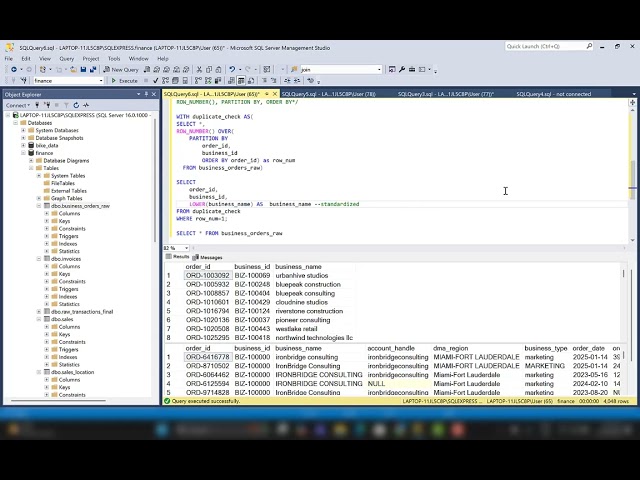Select the dbo.invoices table node
Screen dimensions: 640x480
(x=66, y=259)
